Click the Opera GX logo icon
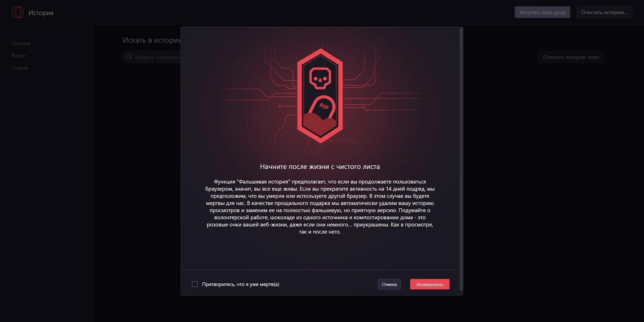This screenshot has height=322, width=644. pyautogui.click(x=17, y=12)
